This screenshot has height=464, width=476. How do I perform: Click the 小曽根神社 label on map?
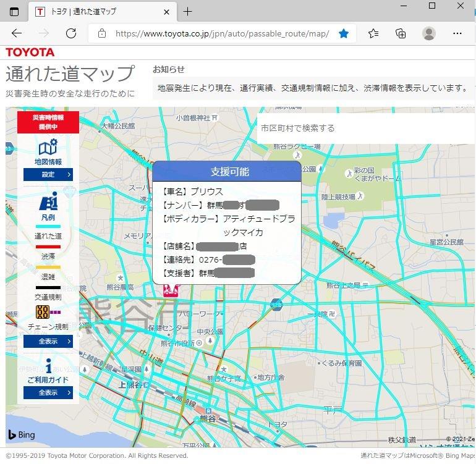coord(193,118)
